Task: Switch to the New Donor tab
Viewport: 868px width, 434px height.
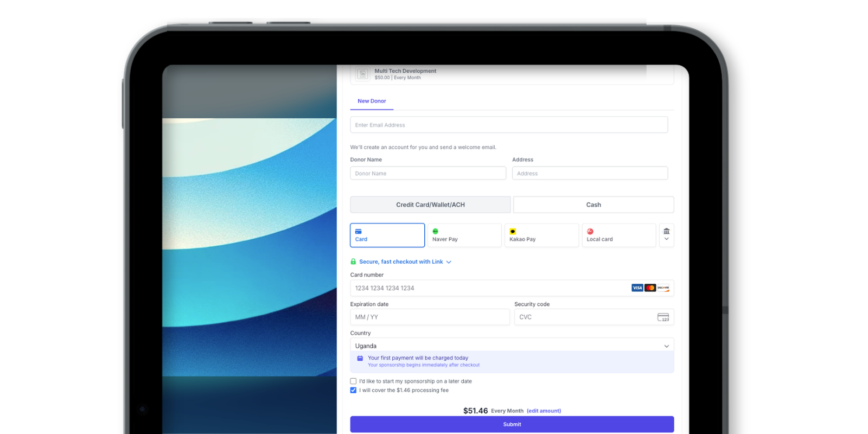Action: tap(372, 101)
